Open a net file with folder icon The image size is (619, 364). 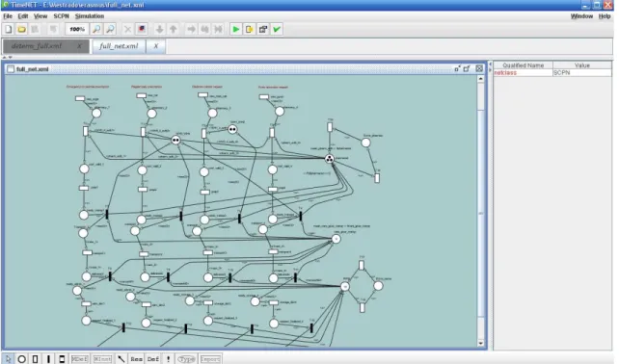21,29
